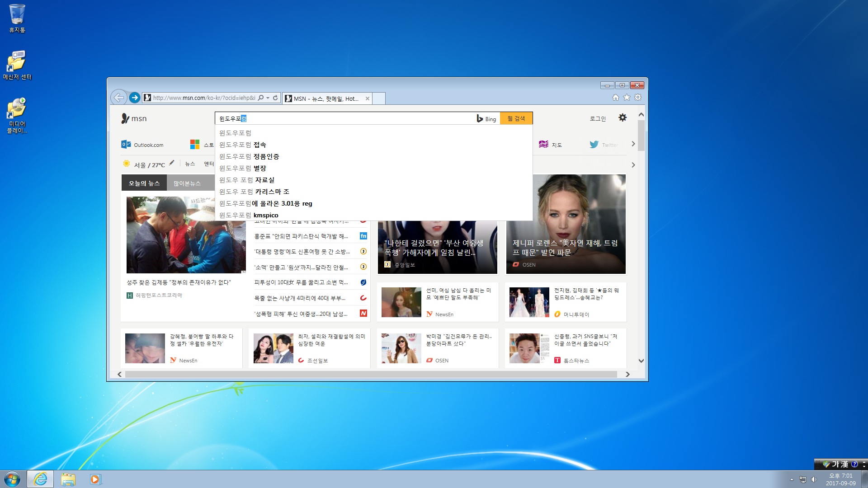Open 최자, 설리 article card
Viewport: 868px width, 488px height.
coord(309,348)
